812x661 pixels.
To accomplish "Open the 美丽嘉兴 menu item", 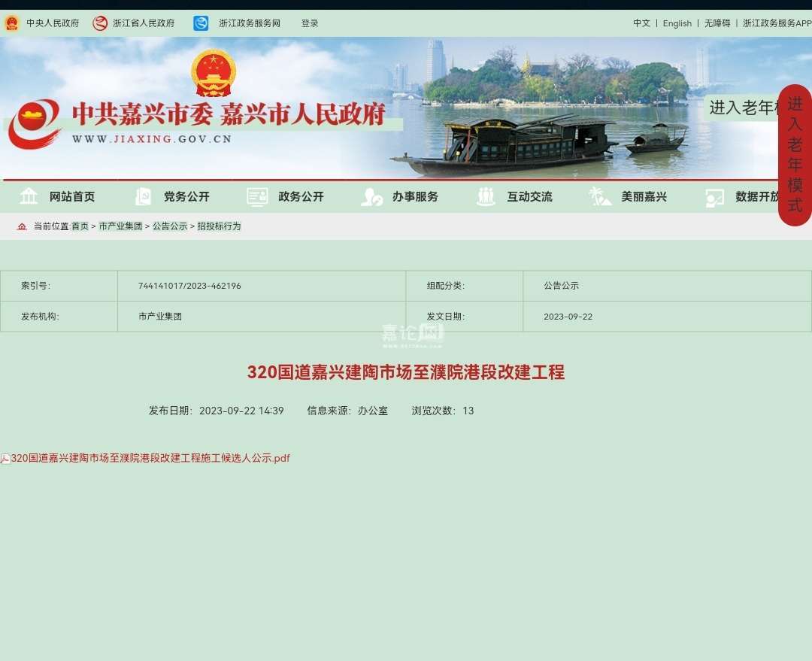I will click(x=644, y=196).
